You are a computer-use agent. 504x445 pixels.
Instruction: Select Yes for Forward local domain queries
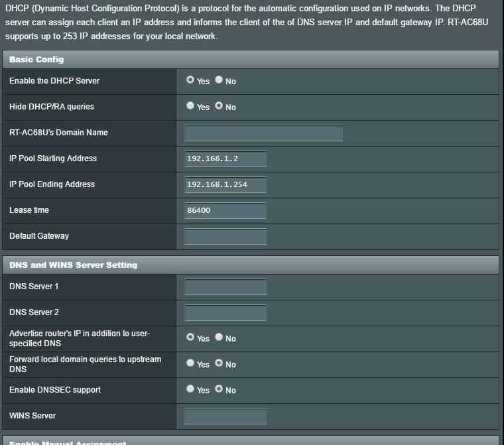[190, 363]
